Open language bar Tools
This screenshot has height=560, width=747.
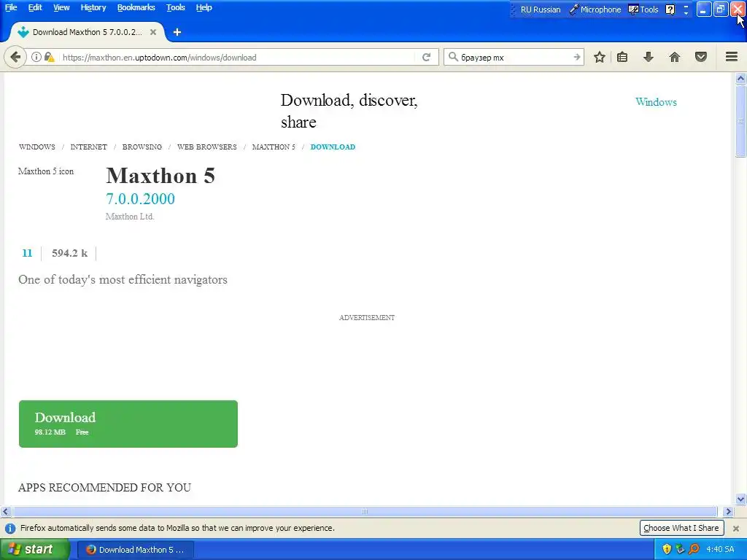tap(643, 9)
